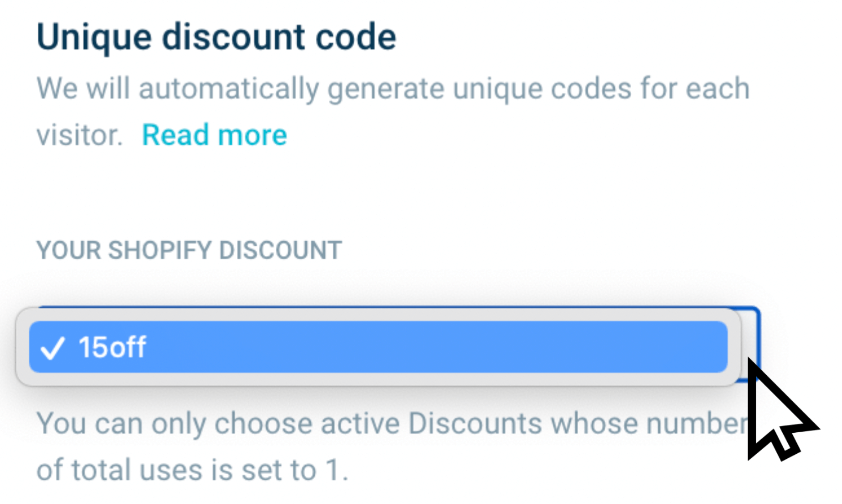842x504 pixels.
Task: Click the checkmark icon beside 15off
Action: click(53, 348)
